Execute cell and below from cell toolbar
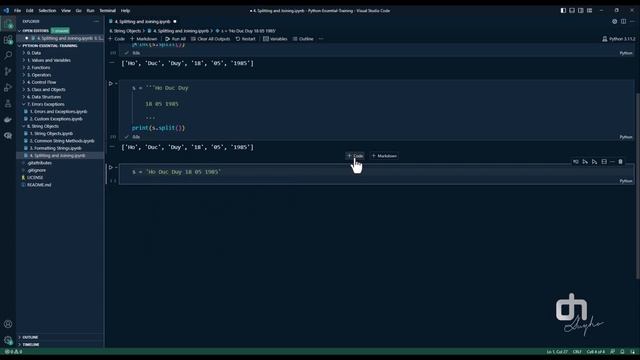640x360 pixels. coord(594,162)
